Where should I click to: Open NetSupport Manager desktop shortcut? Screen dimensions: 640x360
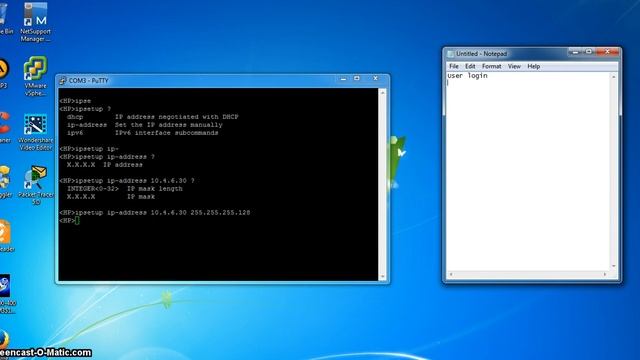click(36, 22)
